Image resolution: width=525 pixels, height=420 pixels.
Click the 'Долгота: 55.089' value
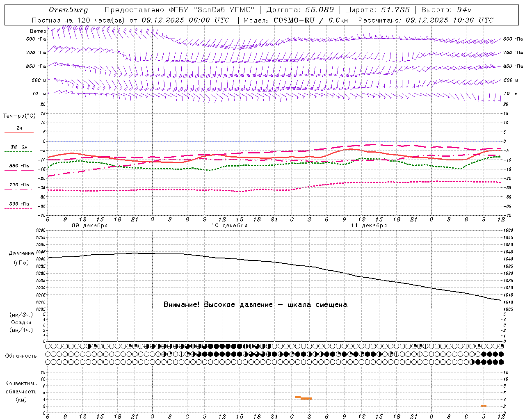[300, 9]
